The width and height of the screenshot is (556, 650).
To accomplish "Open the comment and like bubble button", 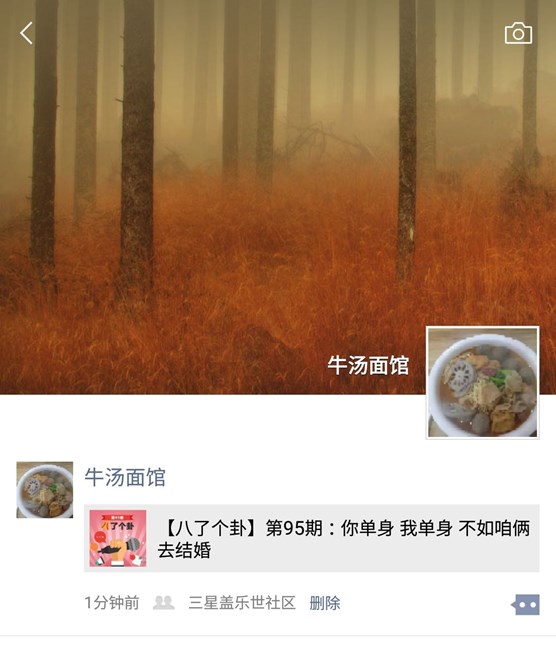I will click(x=525, y=604).
